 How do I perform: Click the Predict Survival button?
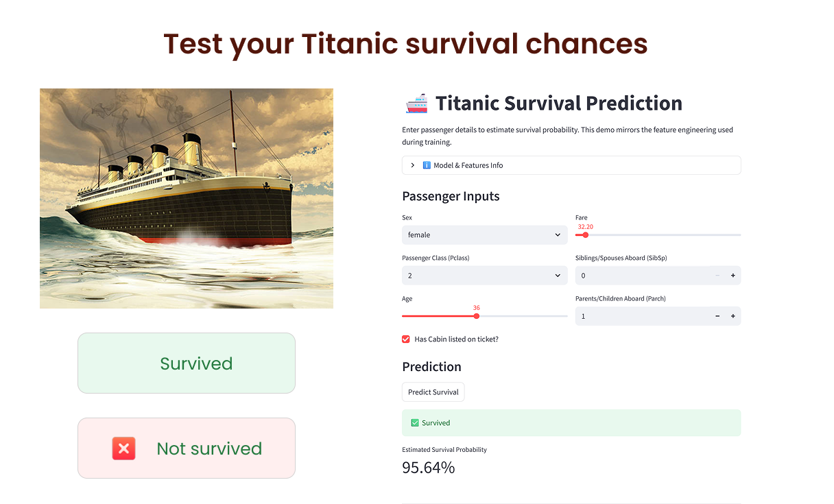point(433,392)
